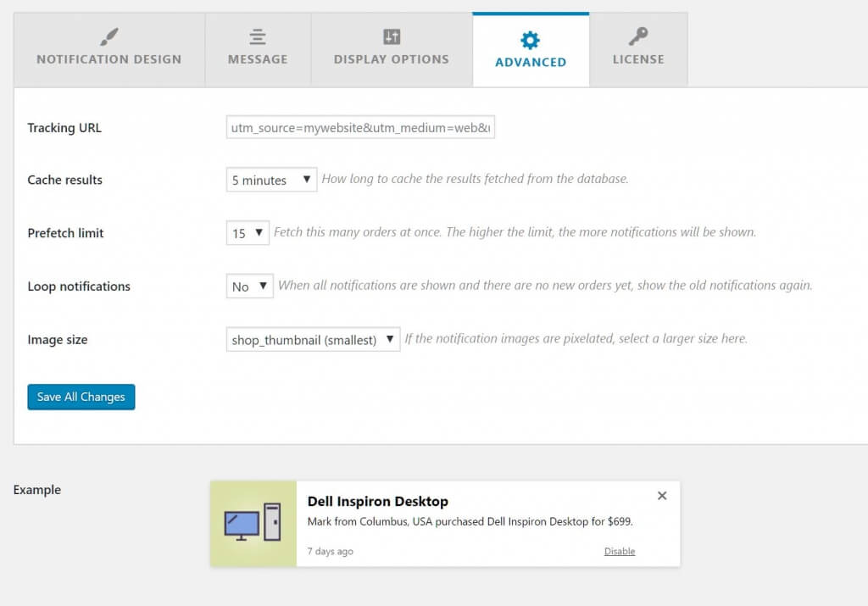Viewport: 868px width, 606px height.
Task: Click the monitor icon on Display Options tab
Action: (x=391, y=36)
